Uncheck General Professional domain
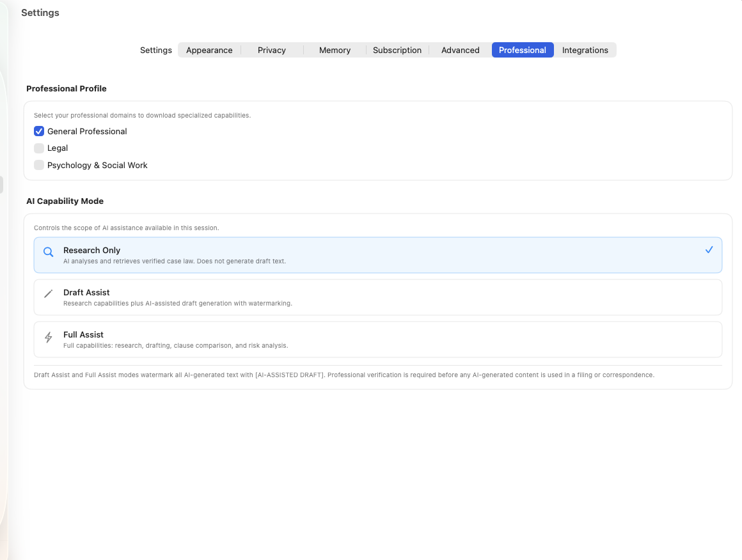This screenshot has width=742, height=560. click(x=39, y=131)
